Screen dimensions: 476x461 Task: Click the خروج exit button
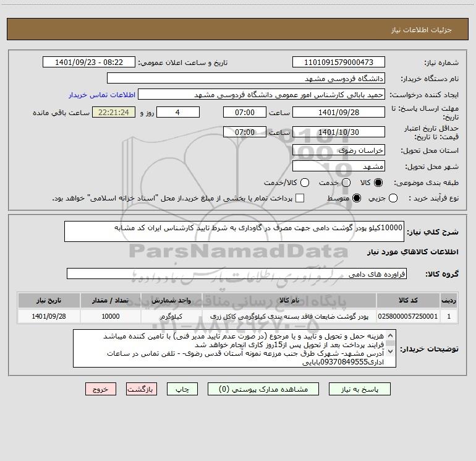(101, 389)
